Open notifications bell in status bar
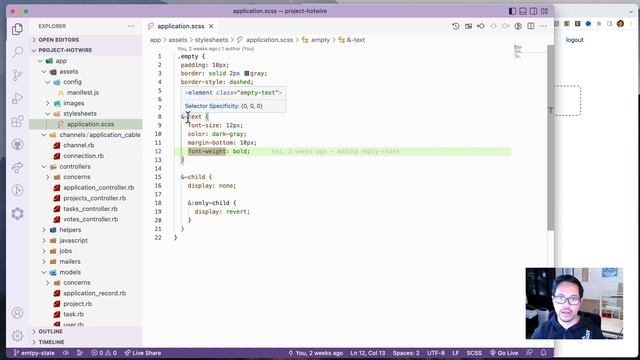The height and width of the screenshot is (360, 640). point(543,353)
